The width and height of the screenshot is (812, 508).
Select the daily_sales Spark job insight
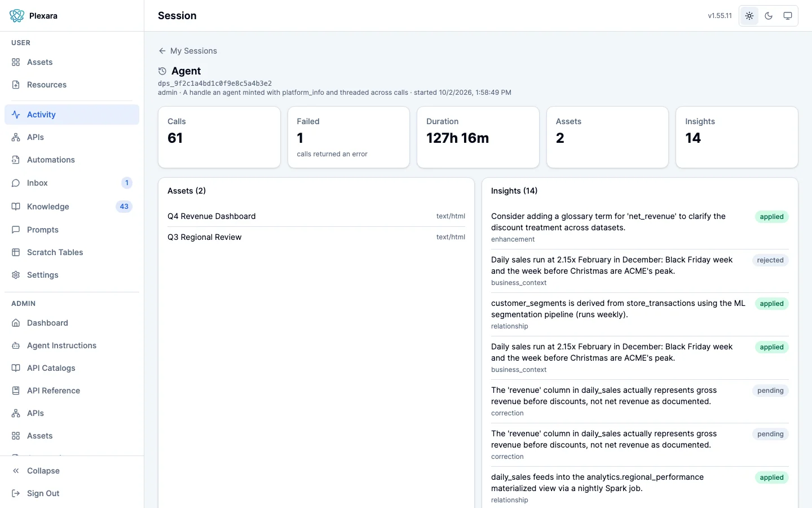pyautogui.click(x=597, y=483)
